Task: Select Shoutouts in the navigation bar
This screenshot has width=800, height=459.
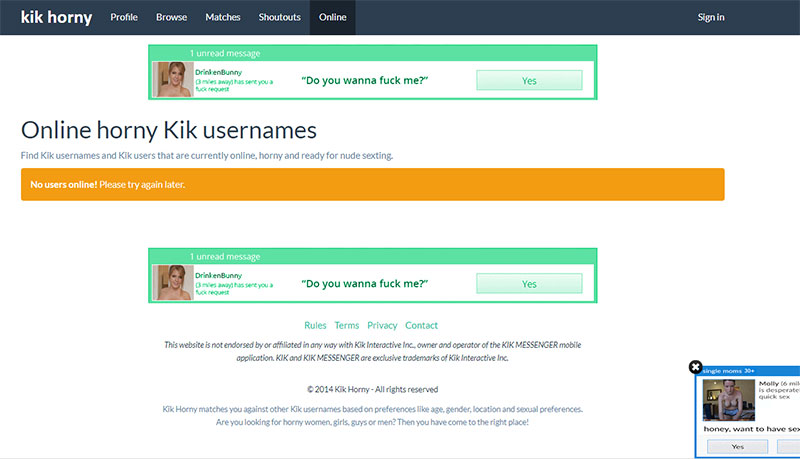Action: click(279, 17)
